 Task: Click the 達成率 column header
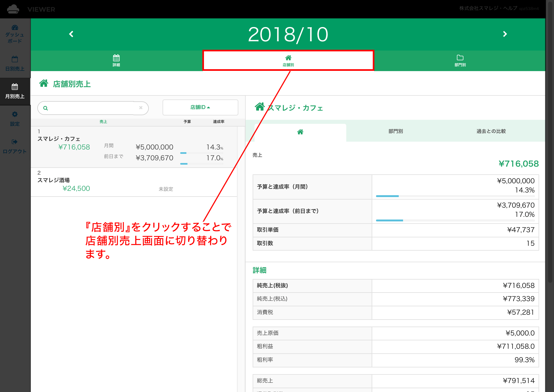point(219,122)
